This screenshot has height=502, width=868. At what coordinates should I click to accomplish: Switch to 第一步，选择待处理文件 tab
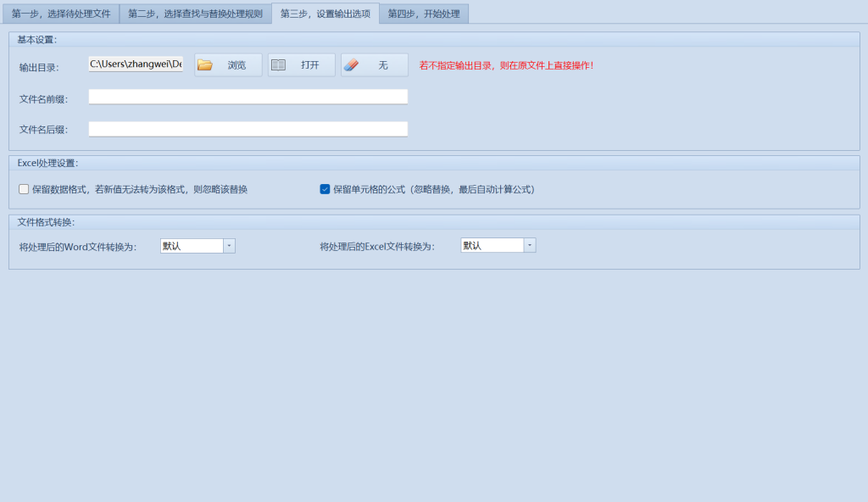click(x=61, y=14)
